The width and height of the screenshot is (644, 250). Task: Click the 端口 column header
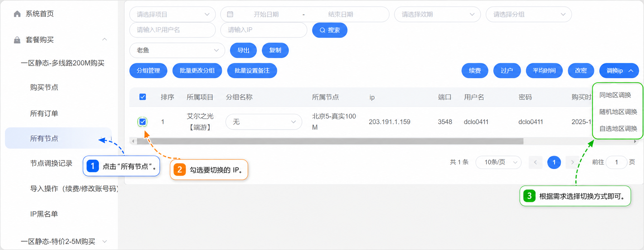click(445, 97)
